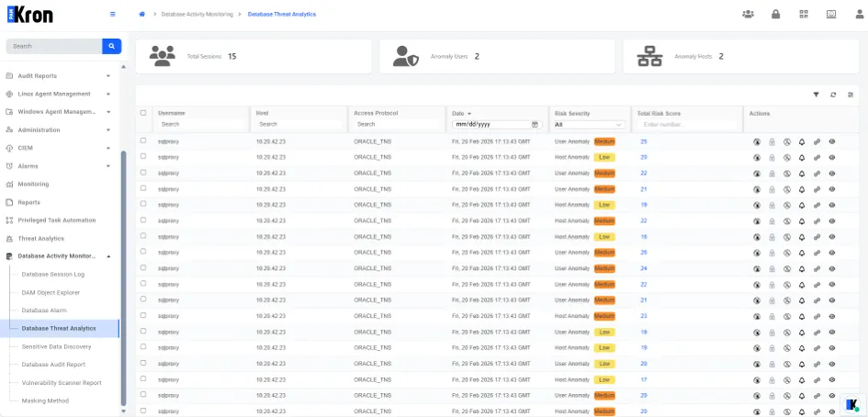Open Database Alarm submenu item
The width and height of the screenshot is (868, 417).
click(44, 310)
